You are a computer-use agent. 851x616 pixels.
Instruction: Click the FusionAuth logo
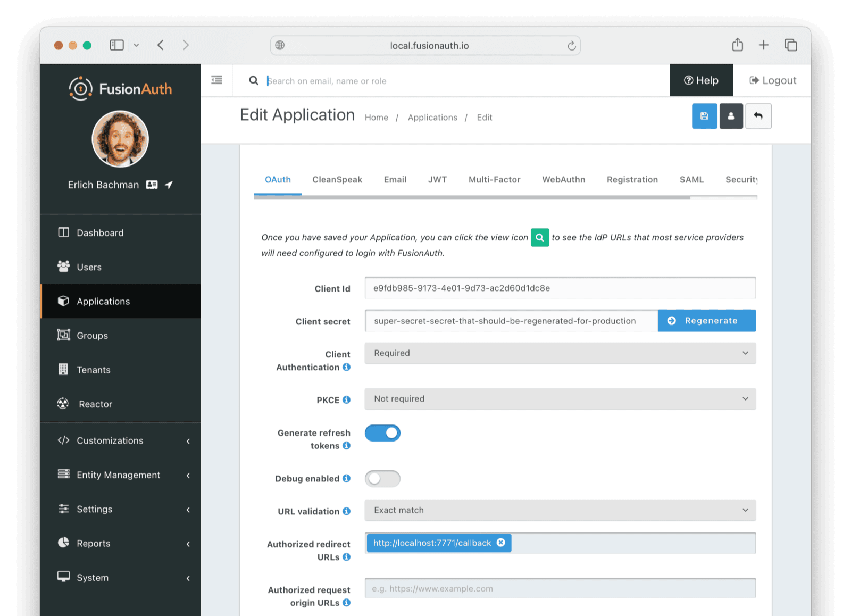[x=120, y=88]
